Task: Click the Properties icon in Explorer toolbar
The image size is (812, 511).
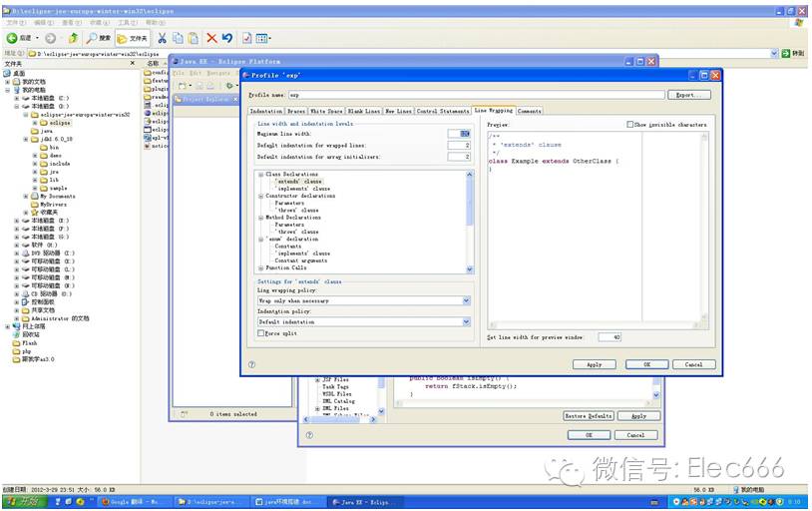Action: click(247, 38)
